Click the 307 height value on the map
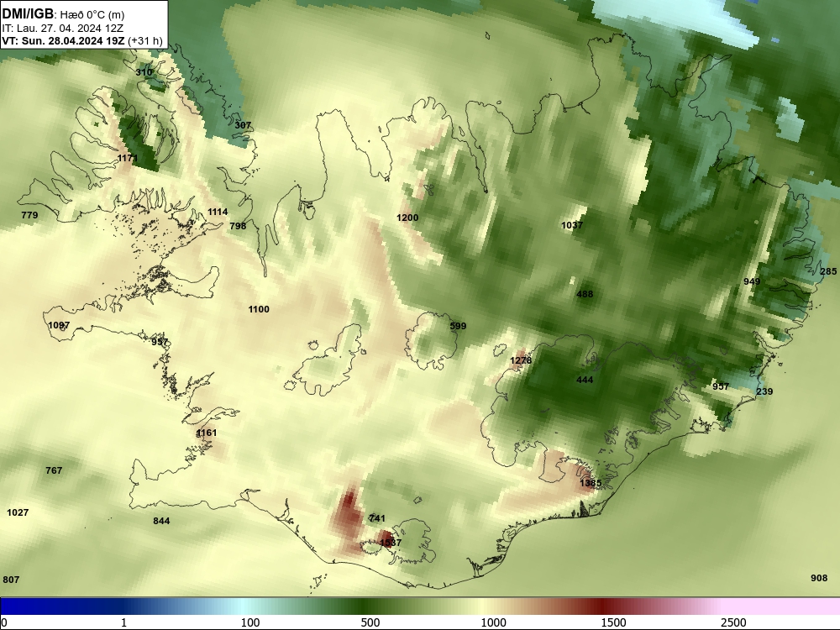Screen dimensions: 840x630 243,125
